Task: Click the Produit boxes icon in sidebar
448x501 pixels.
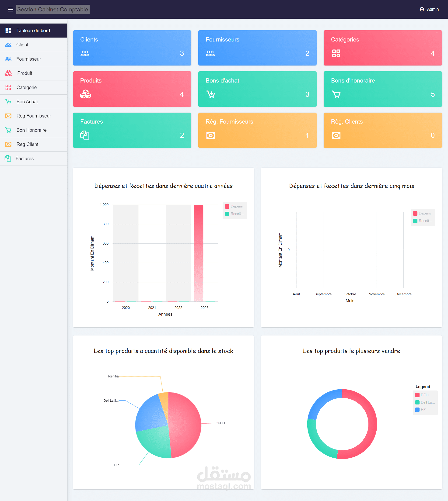Action: (x=8, y=73)
